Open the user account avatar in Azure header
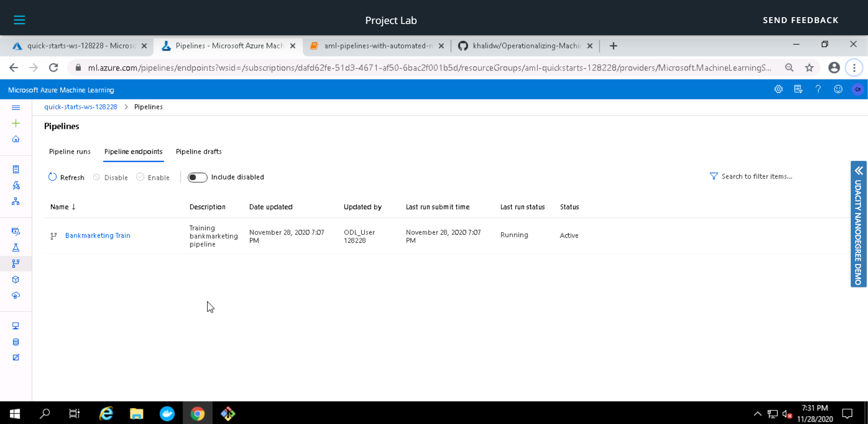Viewport: 868px width, 424px height. point(858,90)
